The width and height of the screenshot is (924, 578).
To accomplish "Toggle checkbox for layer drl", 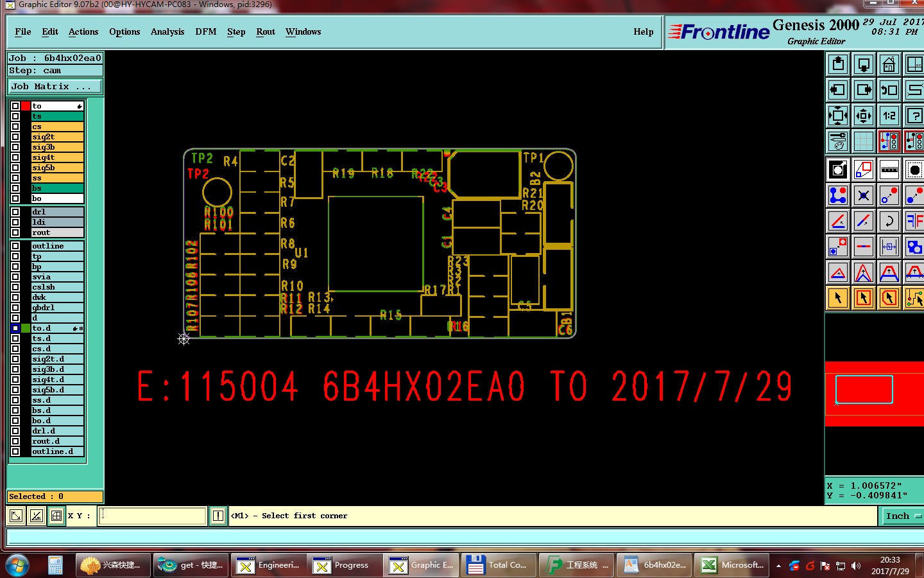I will coord(15,212).
